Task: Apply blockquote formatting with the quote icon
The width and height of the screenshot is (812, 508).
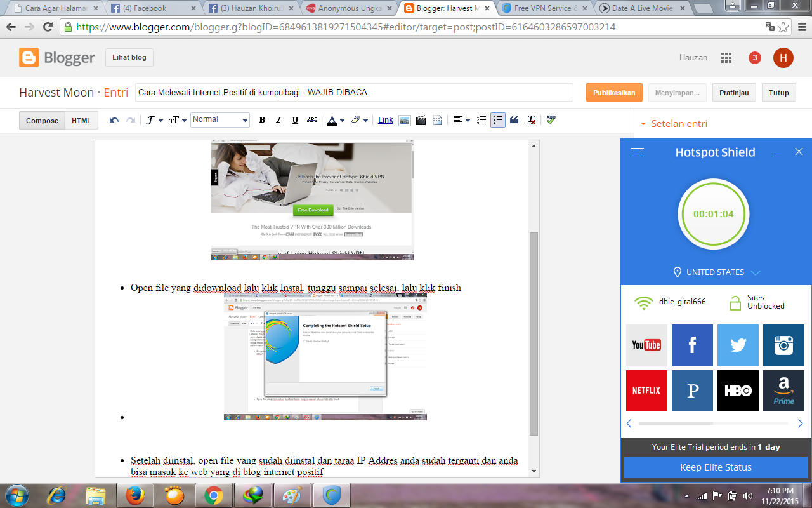Action: pyautogui.click(x=514, y=120)
